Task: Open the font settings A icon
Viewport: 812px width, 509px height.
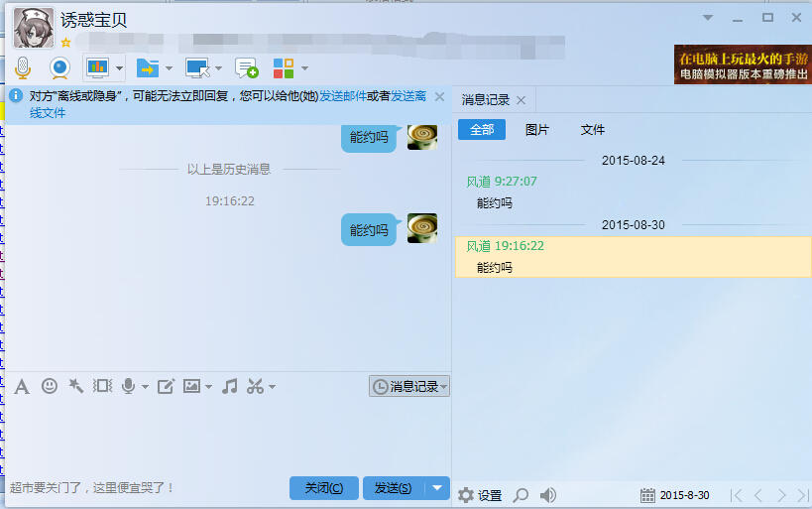Action: (22, 387)
